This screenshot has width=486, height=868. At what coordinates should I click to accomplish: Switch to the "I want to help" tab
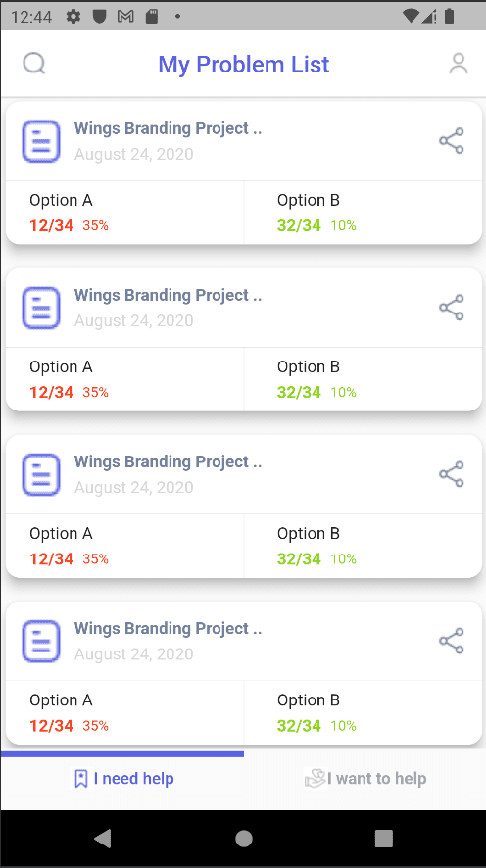click(365, 779)
